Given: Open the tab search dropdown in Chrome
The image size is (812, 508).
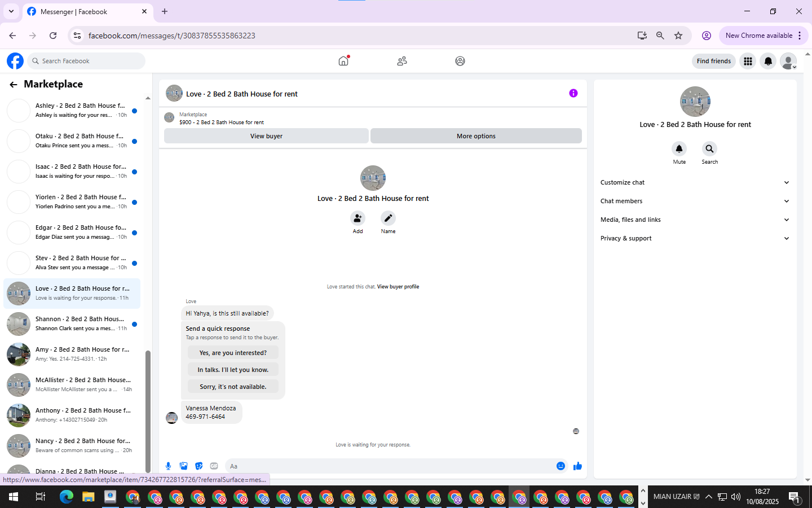Looking at the screenshot, I should [11, 11].
